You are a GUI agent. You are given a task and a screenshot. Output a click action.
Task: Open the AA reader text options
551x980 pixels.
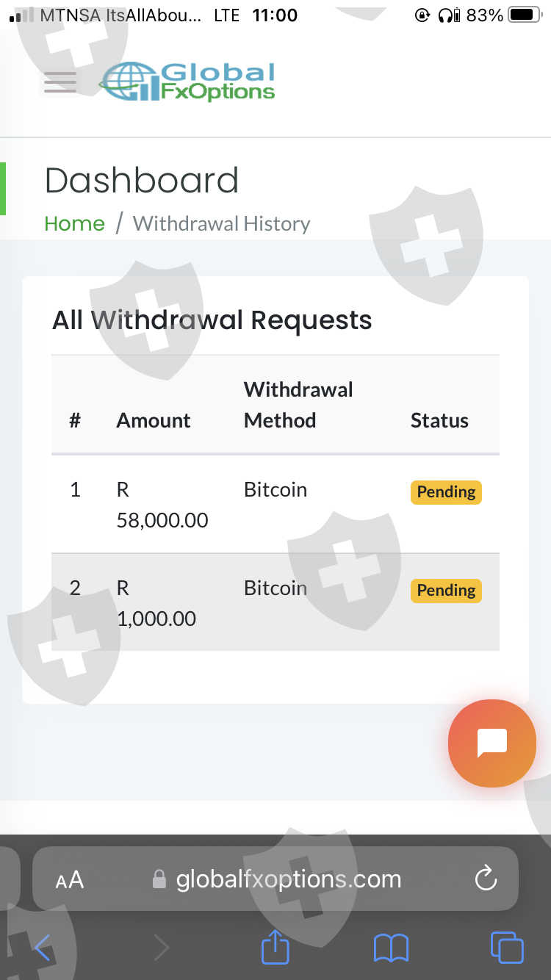point(70,879)
